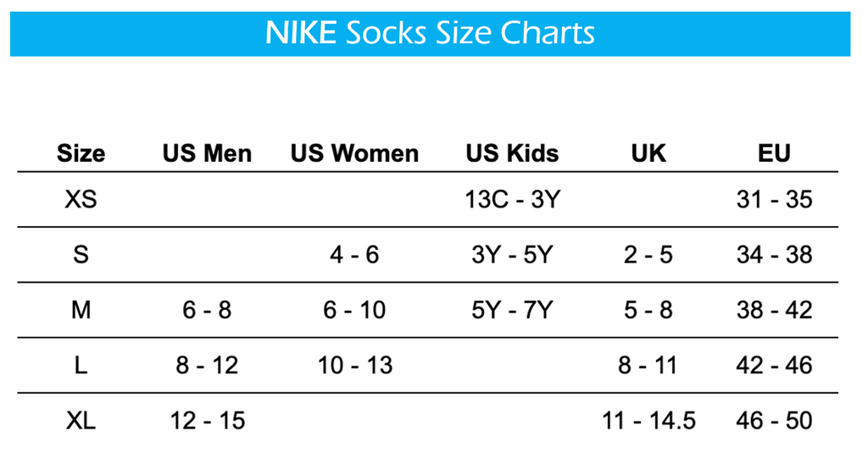Click the 6 - 10 US Women cell
The width and height of the screenshot is (868, 453).
pyautogui.click(x=354, y=310)
